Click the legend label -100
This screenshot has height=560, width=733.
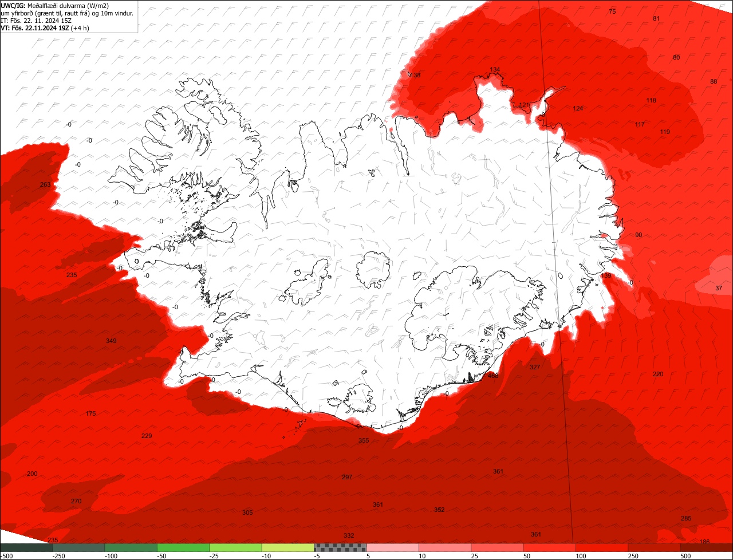[x=111, y=556]
